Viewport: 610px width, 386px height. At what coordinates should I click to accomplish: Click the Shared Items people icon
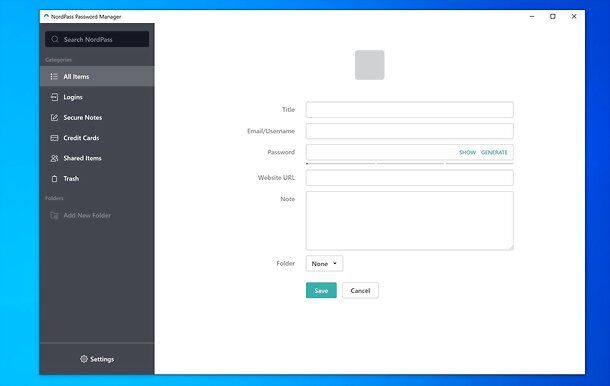point(54,158)
